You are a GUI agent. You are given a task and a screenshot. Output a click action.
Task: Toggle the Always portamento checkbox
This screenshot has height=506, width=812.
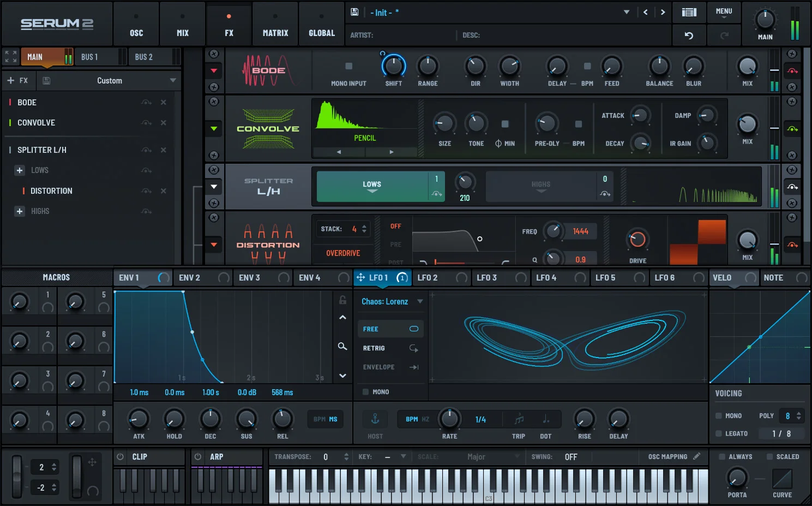point(722,457)
